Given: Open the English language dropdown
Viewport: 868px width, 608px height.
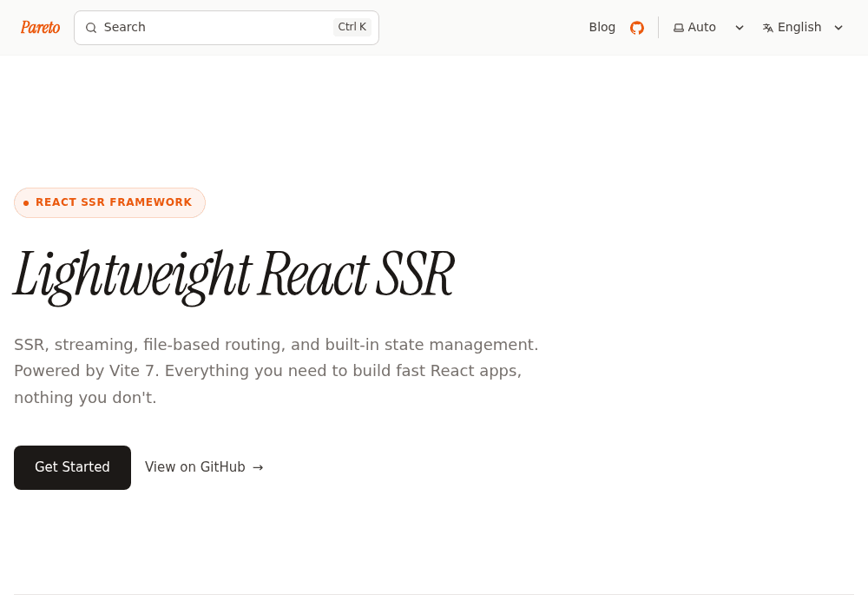Looking at the screenshot, I should pyautogui.click(x=803, y=28).
